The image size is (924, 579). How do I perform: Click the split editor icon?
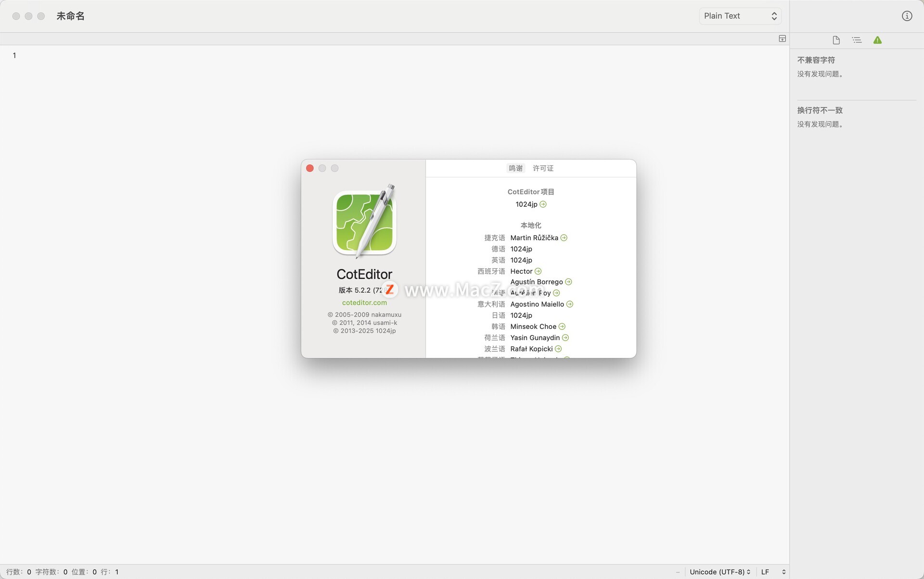point(782,38)
